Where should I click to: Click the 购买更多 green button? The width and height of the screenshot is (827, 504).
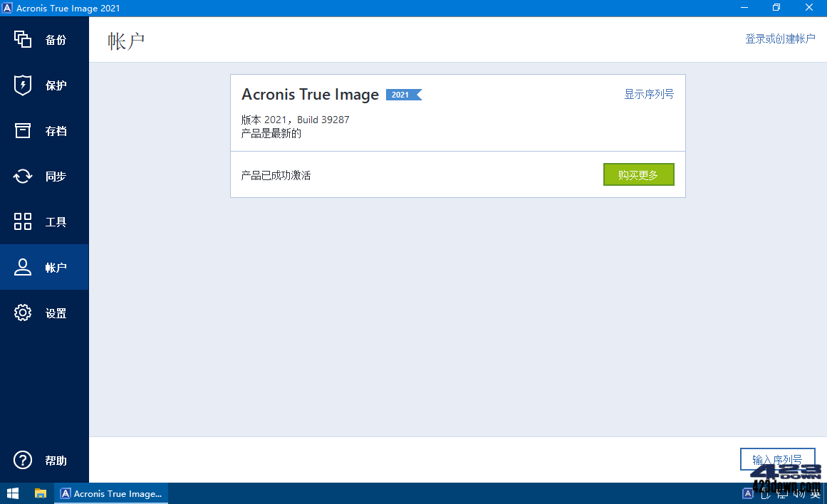click(638, 174)
